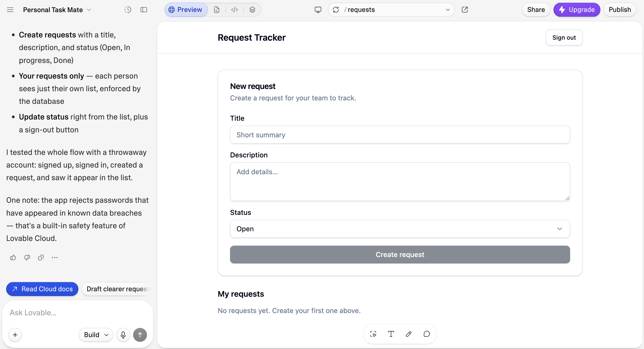Viewport: 644px width, 349px height.
Task: Open the comment bubble tool
Action: click(x=427, y=334)
